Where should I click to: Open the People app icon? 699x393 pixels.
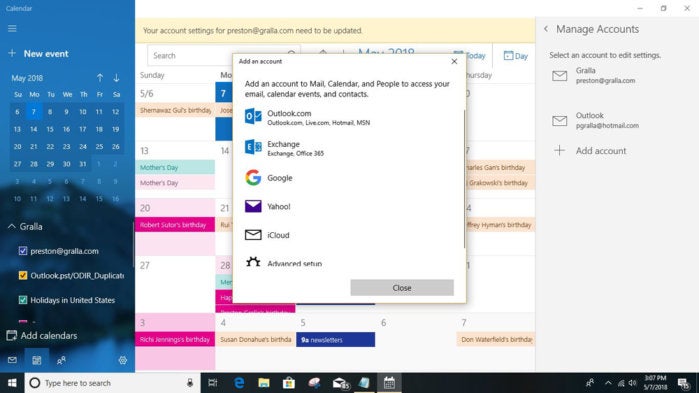coord(61,360)
